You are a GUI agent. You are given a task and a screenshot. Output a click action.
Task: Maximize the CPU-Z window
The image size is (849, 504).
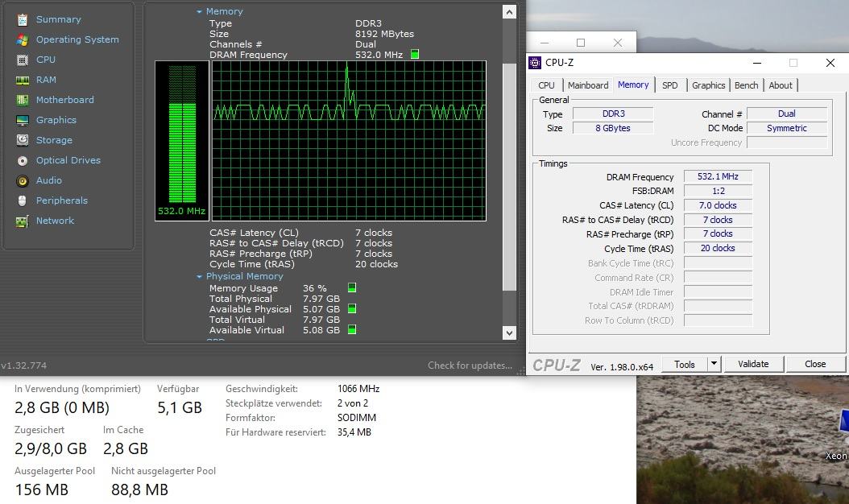(793, 63)
